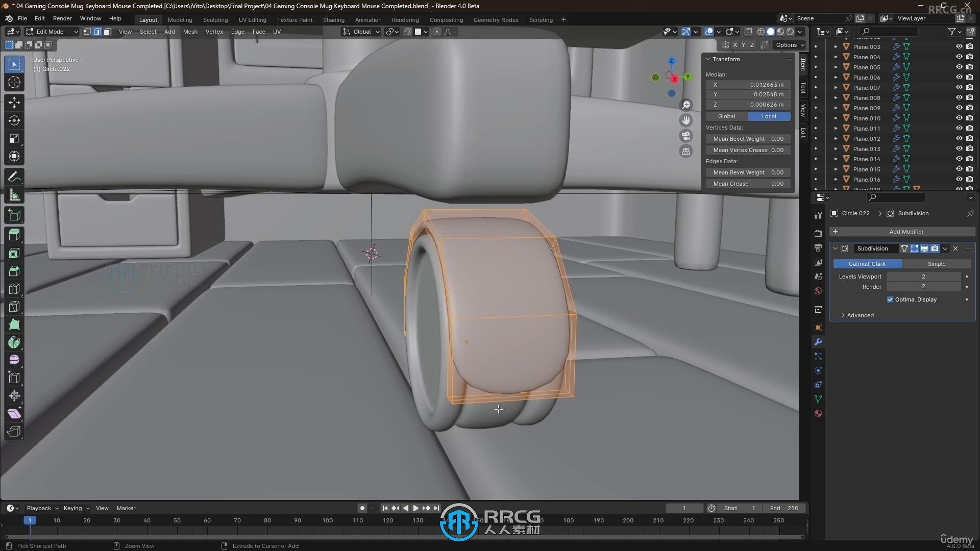Select the Scale tool icon

[x=15, y=139]
